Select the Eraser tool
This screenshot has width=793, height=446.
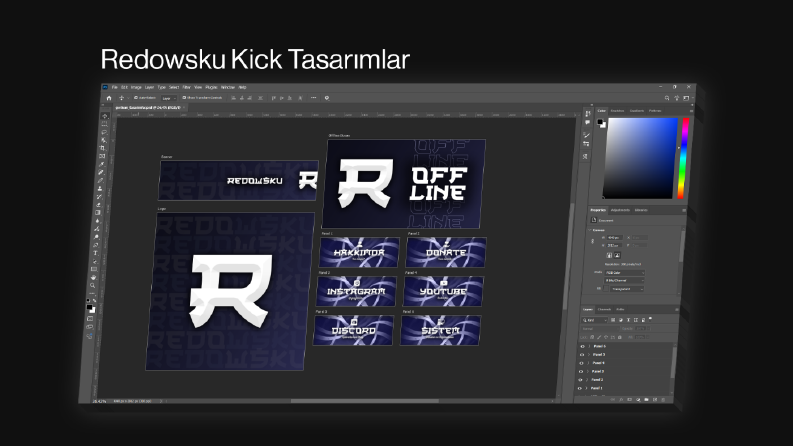tap(99, 205)
